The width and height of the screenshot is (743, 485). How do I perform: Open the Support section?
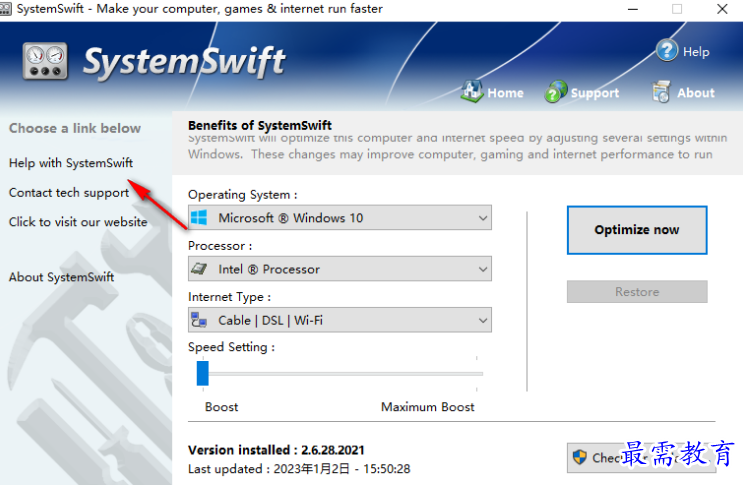pyautogui.click(x=595, y=93)
